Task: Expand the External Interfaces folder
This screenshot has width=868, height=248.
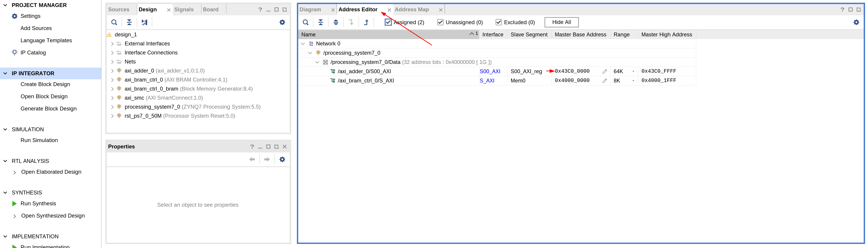Action: point(112,43)
